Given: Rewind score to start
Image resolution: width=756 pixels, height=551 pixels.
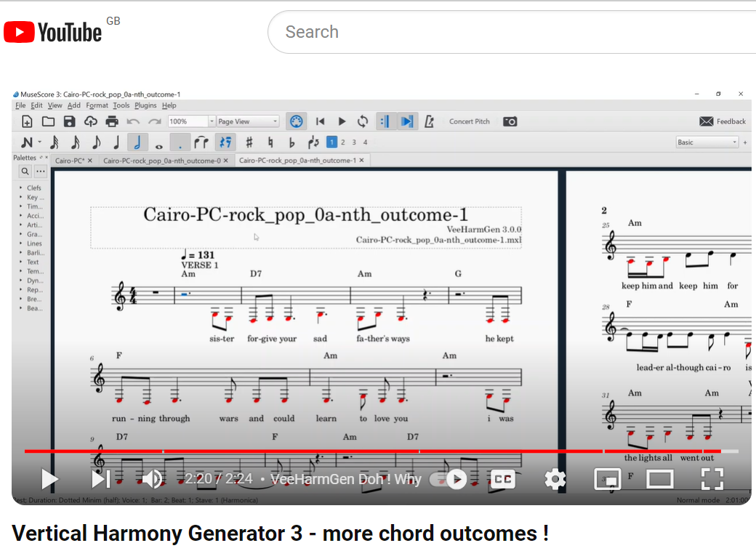Looking at the screenshot, I should pyautogui.click(x=320, y=121).
